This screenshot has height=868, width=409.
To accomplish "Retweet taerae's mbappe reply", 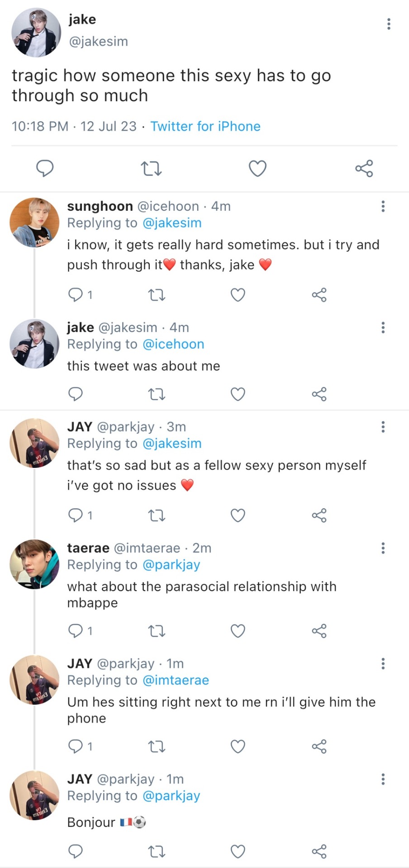I will [x=157, y=631].
